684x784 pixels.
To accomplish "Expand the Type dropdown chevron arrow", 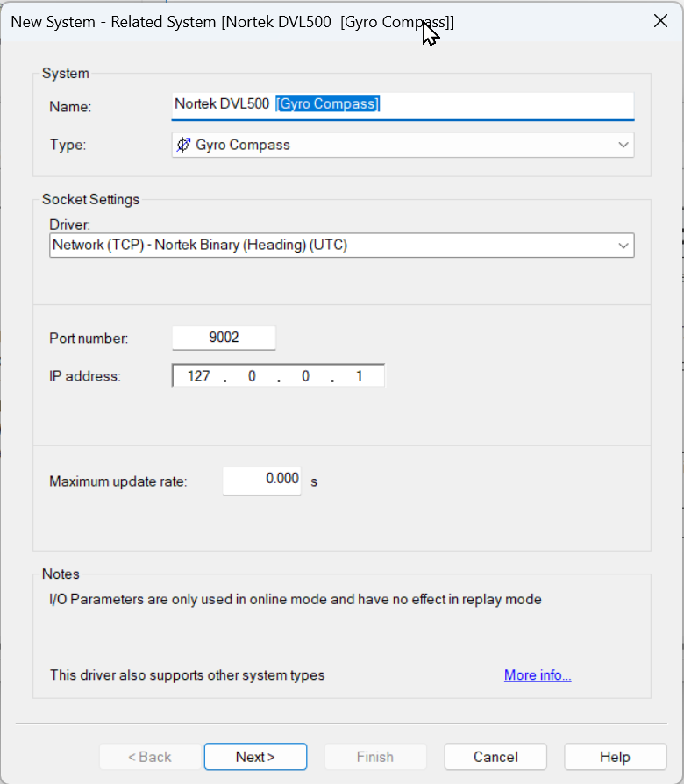I will [623, 145].
